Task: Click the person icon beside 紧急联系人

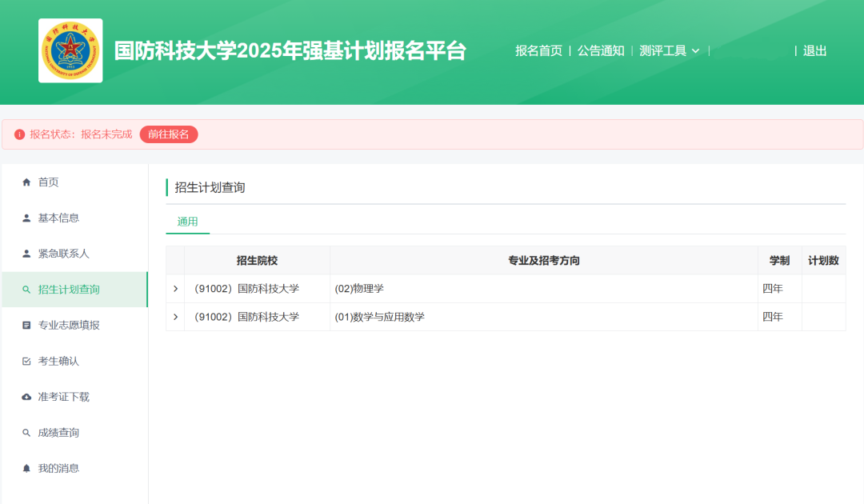Action: click(x=26, y=254)
